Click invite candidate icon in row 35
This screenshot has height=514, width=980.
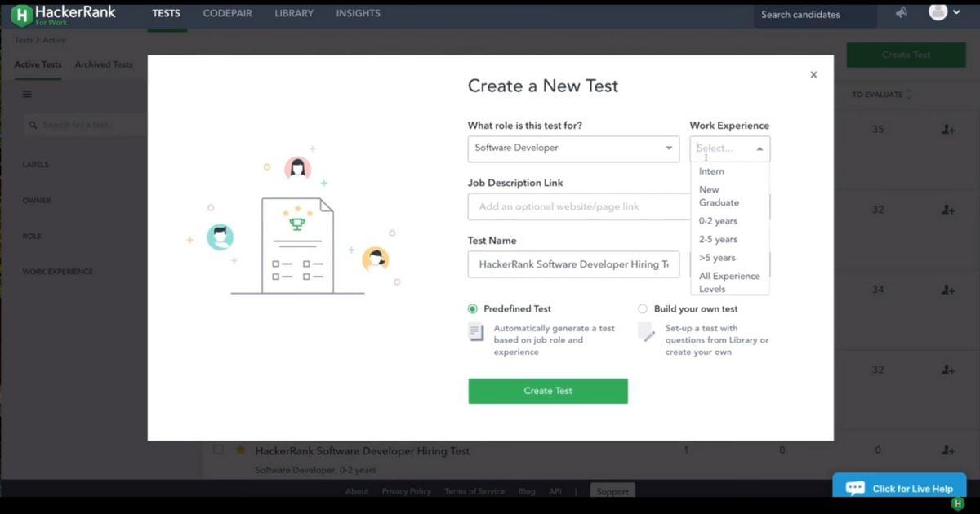click(x=947, y=130)
